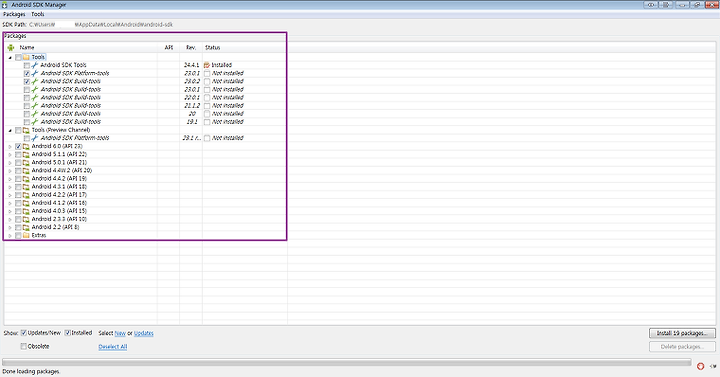The width and height of the screenshot is (720, 377).
Task: Click the red stop icon in status bar
Action: (x=700, y=366)
